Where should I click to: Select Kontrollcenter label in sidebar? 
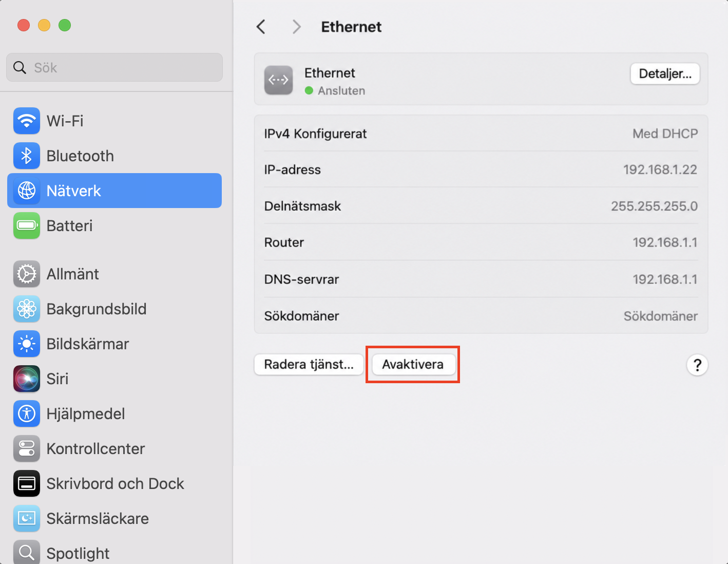point(96,448)
